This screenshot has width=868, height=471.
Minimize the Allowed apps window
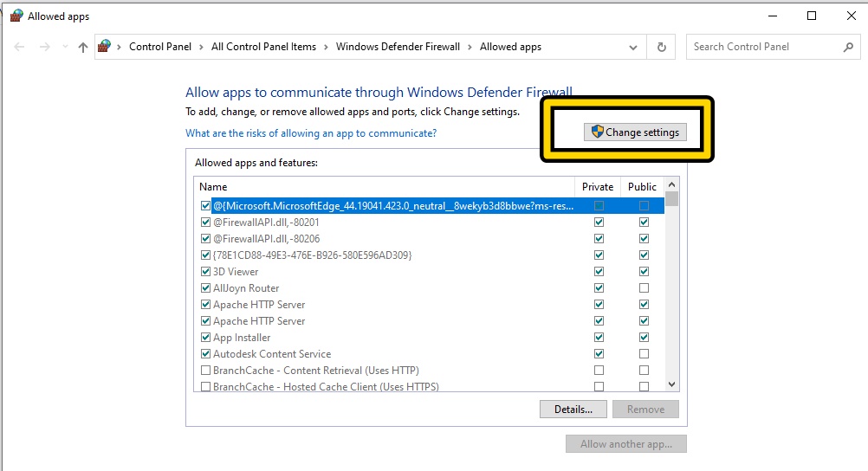(773, 16)
